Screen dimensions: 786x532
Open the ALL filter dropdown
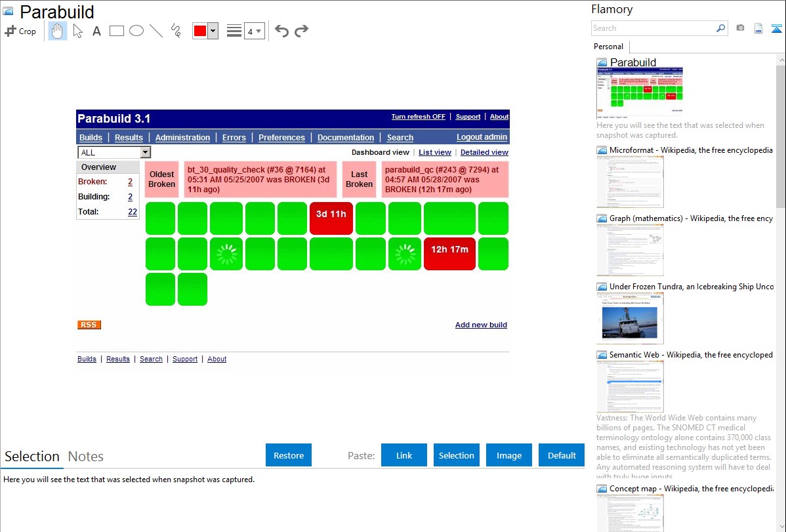[x=114, y=152]
